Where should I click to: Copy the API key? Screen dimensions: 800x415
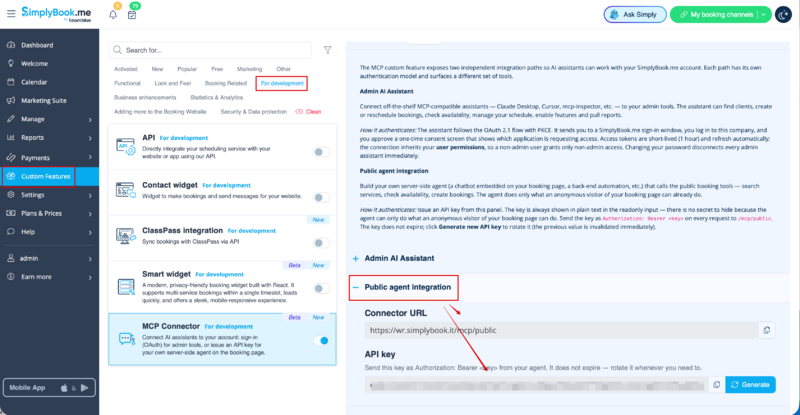pos(716,385)
